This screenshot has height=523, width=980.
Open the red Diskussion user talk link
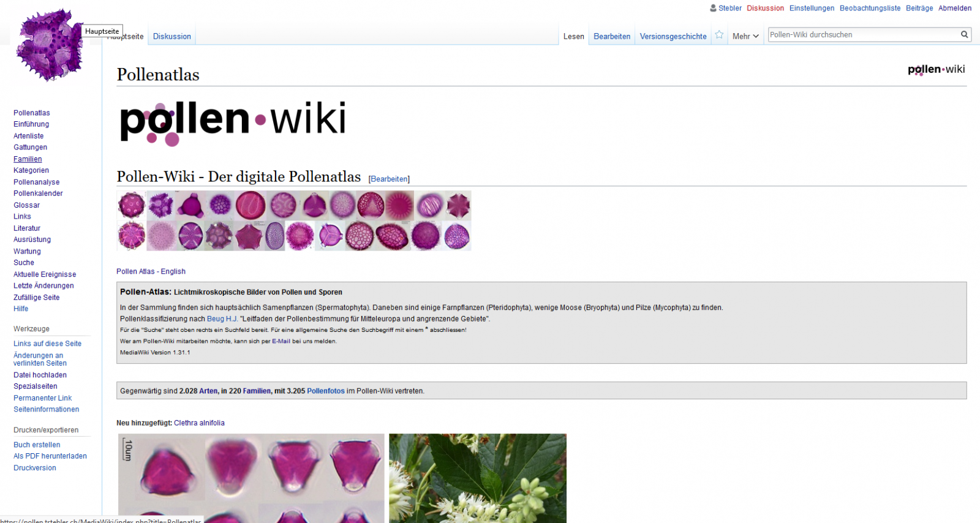click(765, 8)
